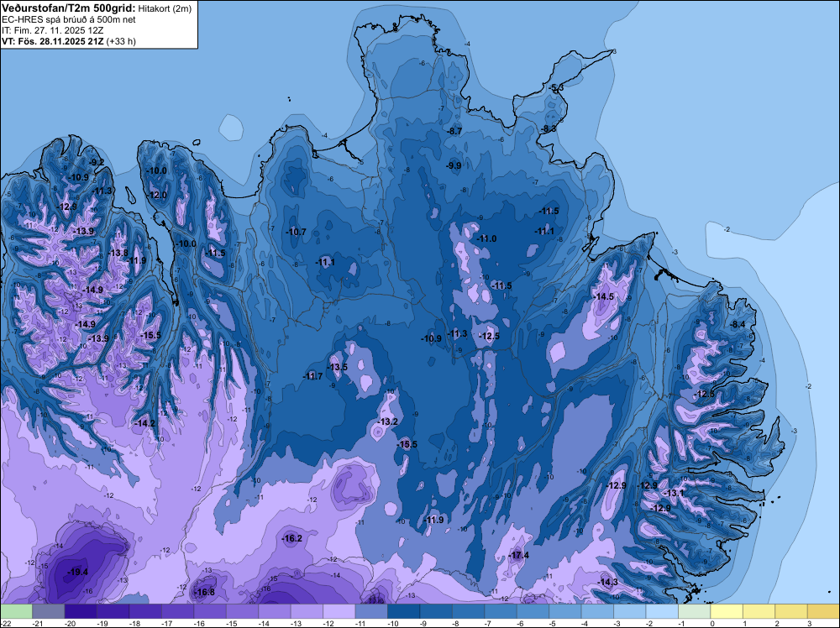Click the -8.4 temperature label

click(738, 324)
